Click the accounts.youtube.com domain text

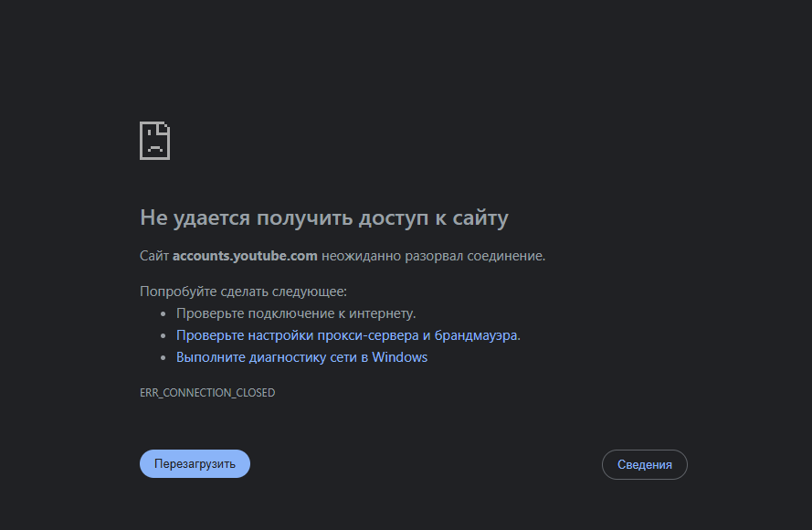point(245,256)
